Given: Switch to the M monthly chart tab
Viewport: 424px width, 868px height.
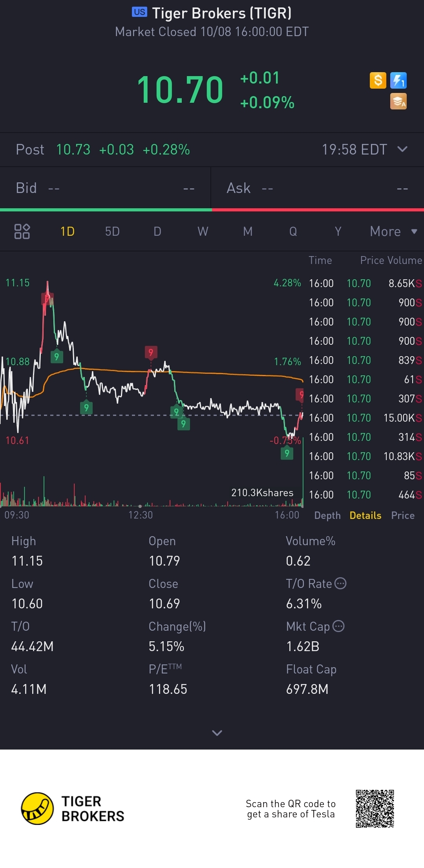Looking at the screenshot, I should click(x=248, y=231).
